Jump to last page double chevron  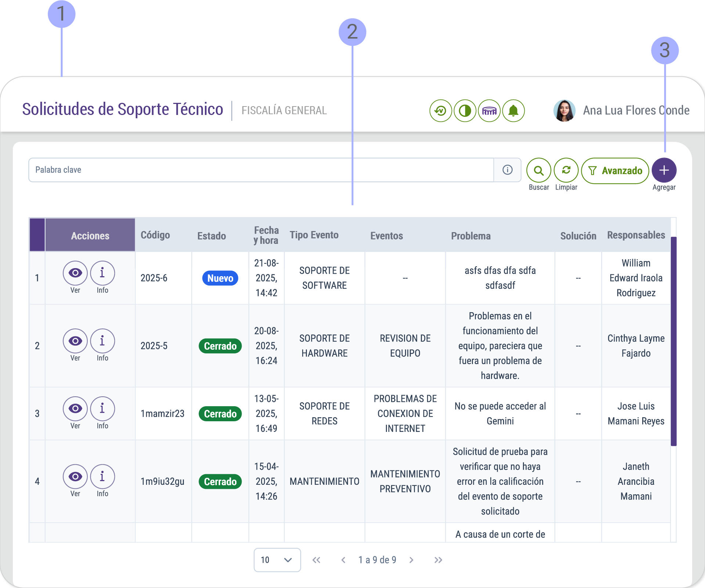click(x=438, y=560)
